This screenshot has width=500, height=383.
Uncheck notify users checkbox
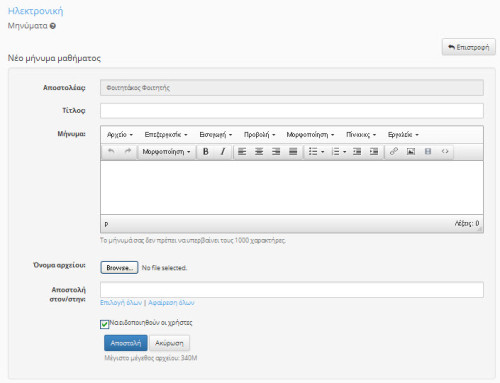(x=104, y=324)
